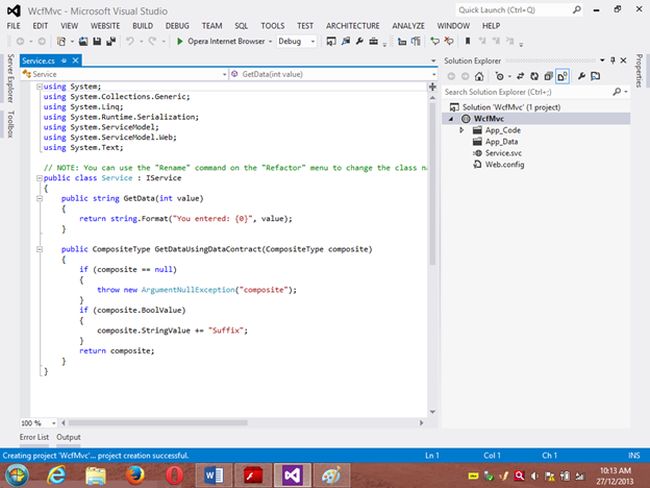The width and height of the screenshot is (650, 488).
Task: Toggle auto-hide pin on Solution Explorer
Action: point(611,60)
